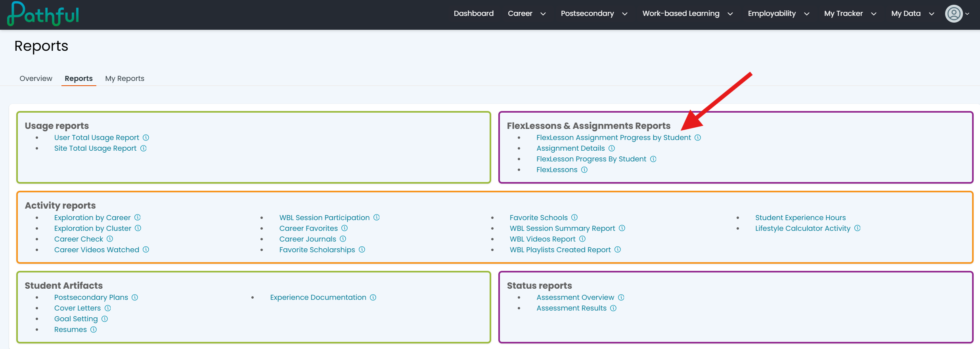
Task: Go to Dashboard in the top navigation
Action: [474, 13]
